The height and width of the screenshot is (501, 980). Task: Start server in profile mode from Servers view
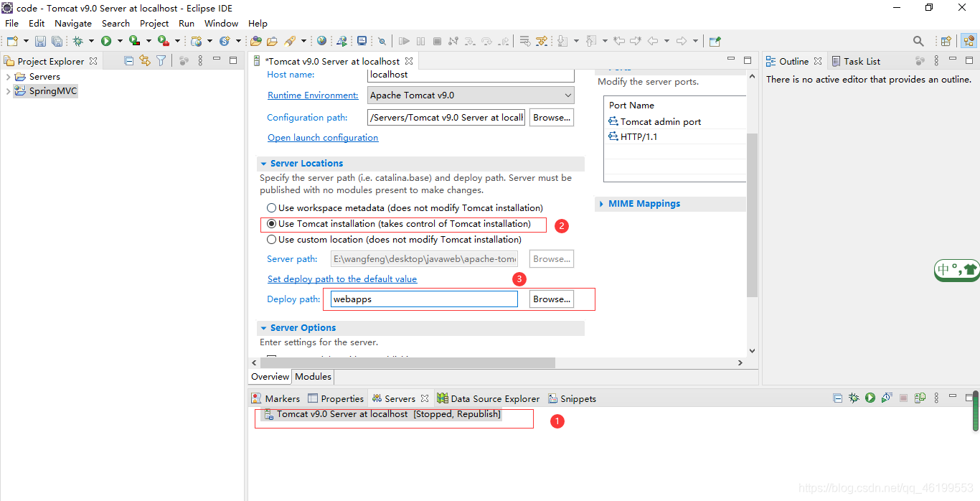[887, 398]
